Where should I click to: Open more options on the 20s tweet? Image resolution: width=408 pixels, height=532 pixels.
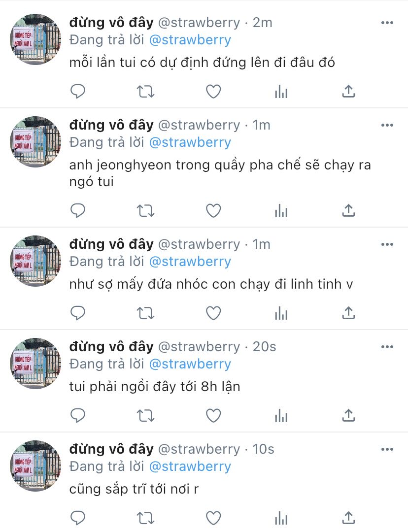(x=387, y=347)
